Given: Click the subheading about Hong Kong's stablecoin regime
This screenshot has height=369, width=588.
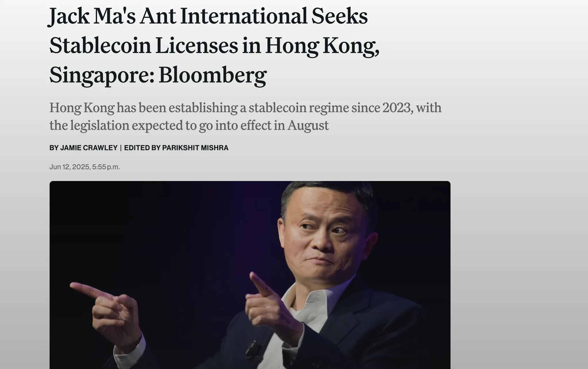Looking at the screenshot, I should coord(245,116).
